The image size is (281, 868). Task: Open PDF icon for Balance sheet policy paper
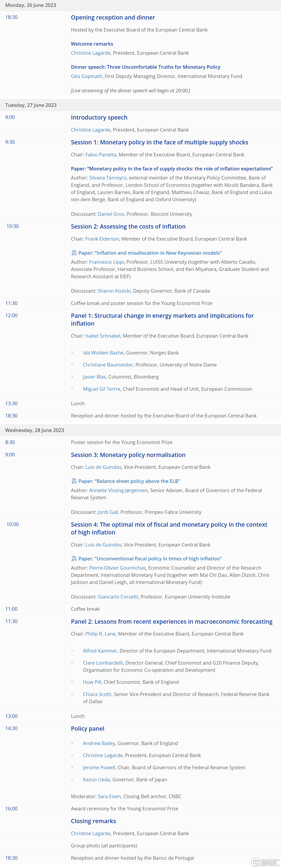(x=74, y=481)
